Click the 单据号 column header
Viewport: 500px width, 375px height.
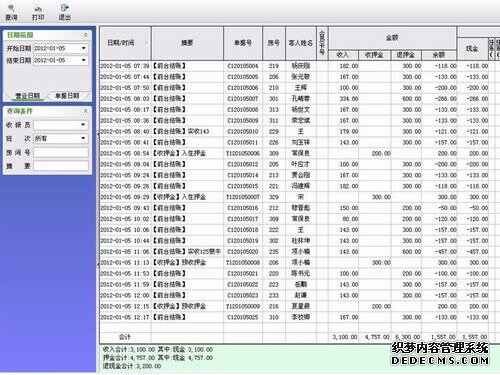(243, 43)
